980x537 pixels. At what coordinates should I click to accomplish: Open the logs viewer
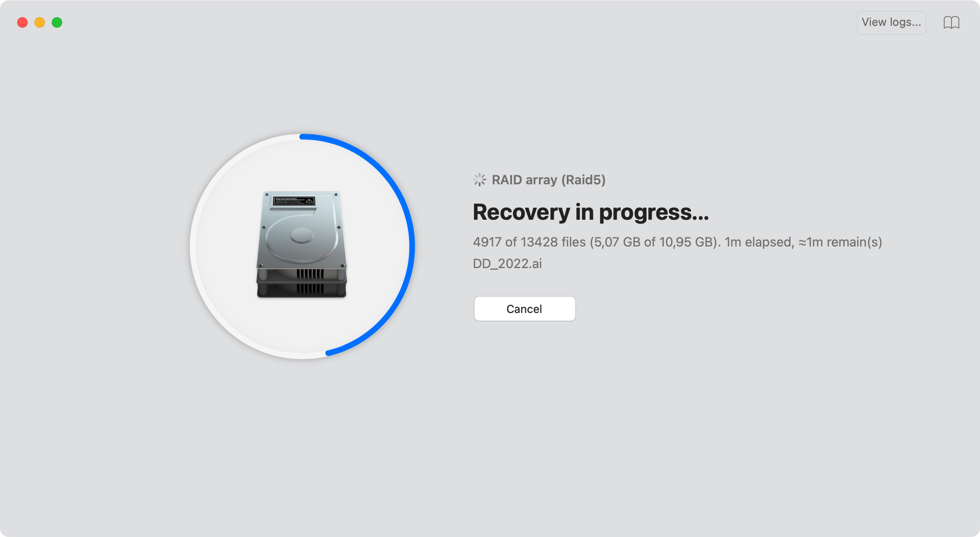(892, 22)
